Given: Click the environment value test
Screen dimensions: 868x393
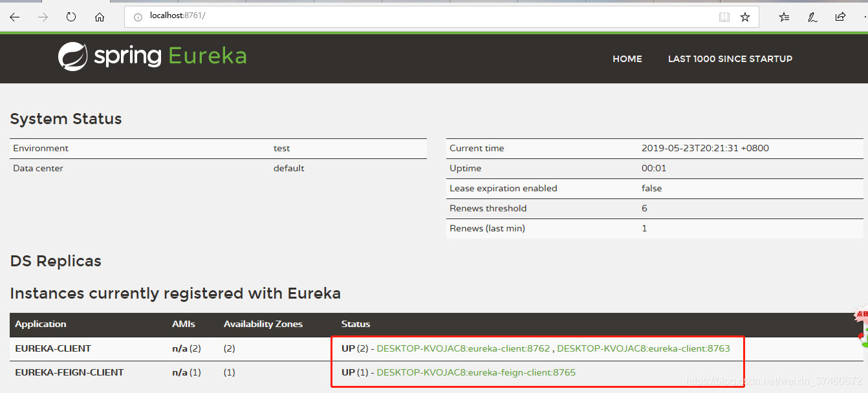Looking at the screenshot, I should 282,148.
